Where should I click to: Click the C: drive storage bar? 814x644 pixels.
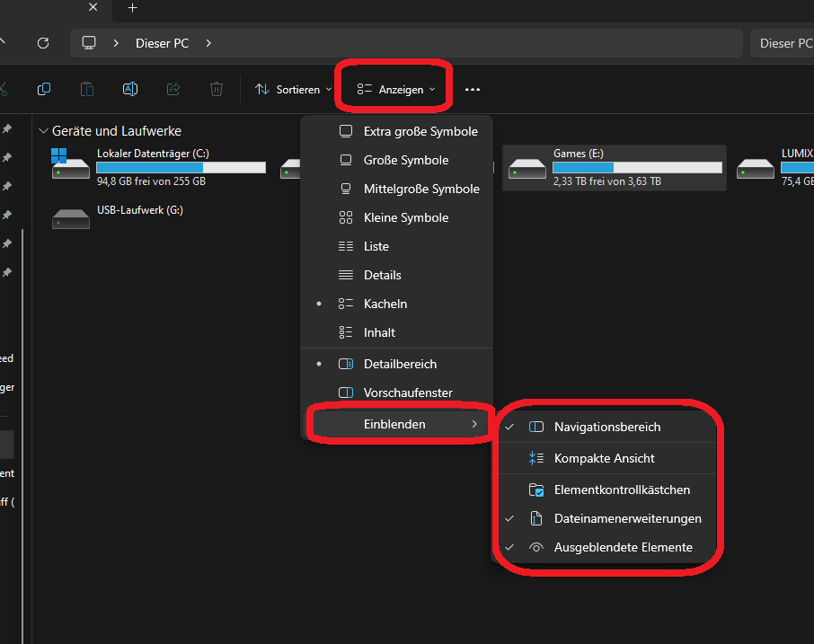point(181,167)
